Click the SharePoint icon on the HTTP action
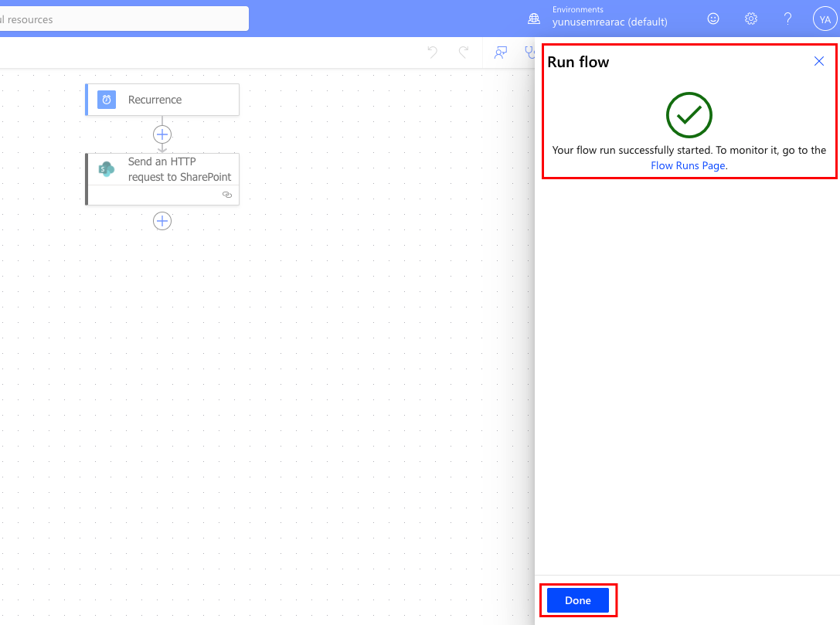 (x=107, y=169)
